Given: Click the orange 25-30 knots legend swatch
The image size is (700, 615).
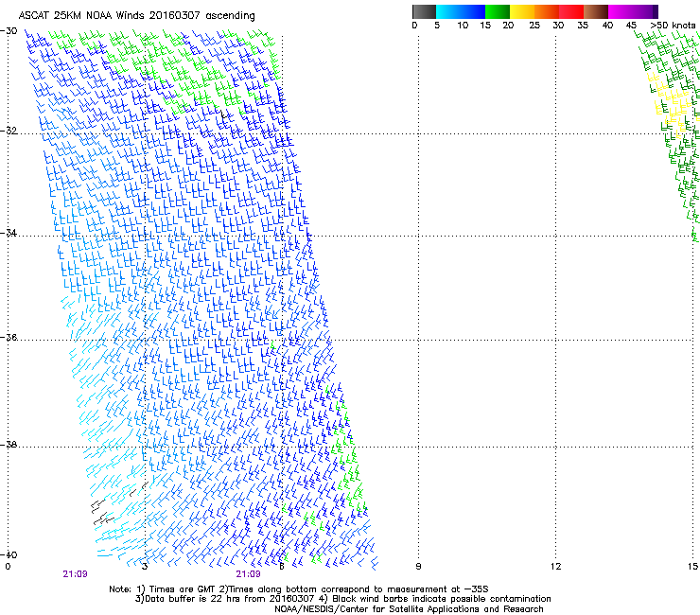Looking at the screenshot, I should pyautogui.click(x=547, y=11).
